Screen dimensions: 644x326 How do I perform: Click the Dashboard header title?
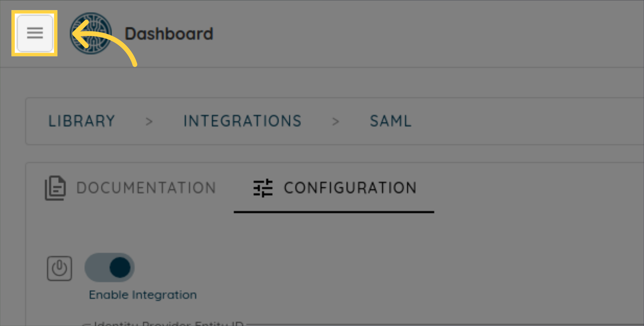169,34
